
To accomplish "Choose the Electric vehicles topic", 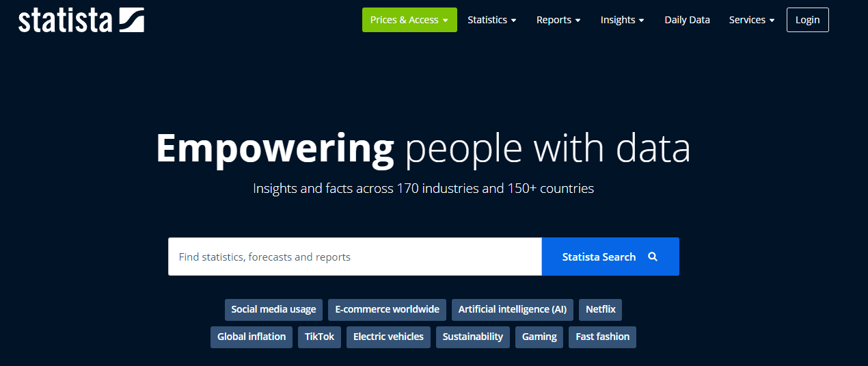I will coord(388,337).
